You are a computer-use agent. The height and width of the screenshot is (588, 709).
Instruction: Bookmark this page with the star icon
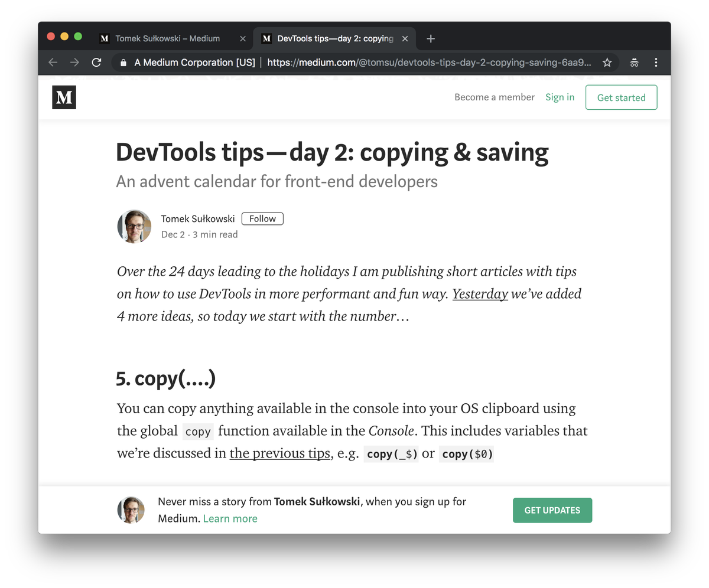[607, 63]
